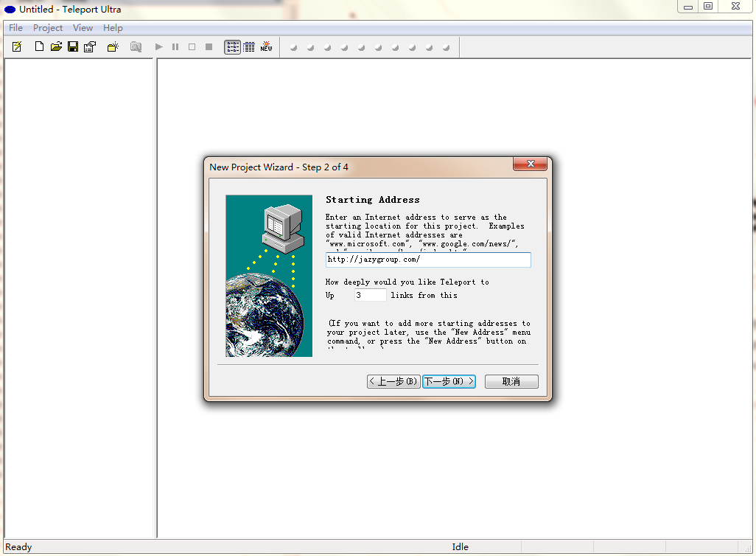Open an existing project with folder icon
The height and width of the screenshot is (556, 756).
[56, 47]
